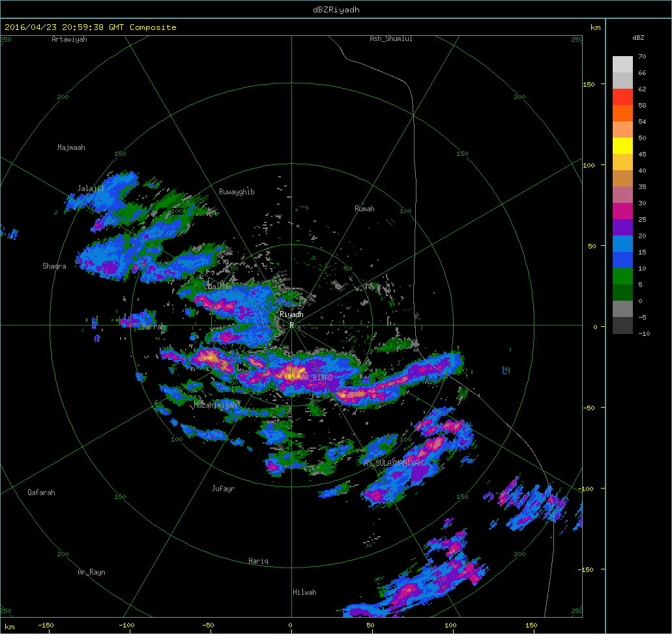Click the Riyadh label at radar center
Image resolution: width=672 pixels, height=634 pixels.
pyautogui.click(x=291, y=314)
